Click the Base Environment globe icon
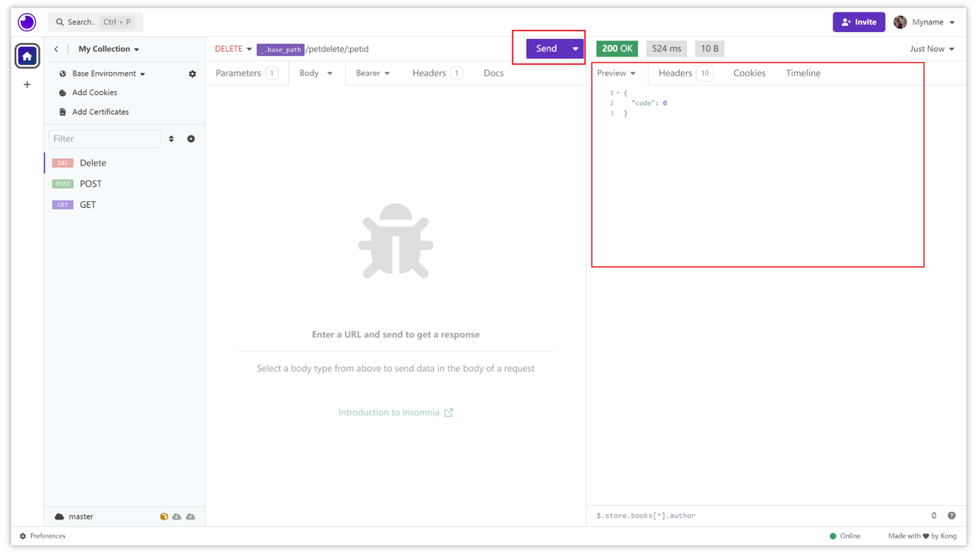Screen dimensions: 980x557 (63, 74)
